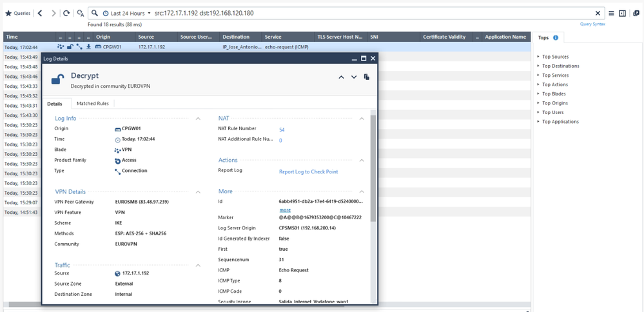Sort by the Time column header
The image size is (644, 312).
(30, 37)
